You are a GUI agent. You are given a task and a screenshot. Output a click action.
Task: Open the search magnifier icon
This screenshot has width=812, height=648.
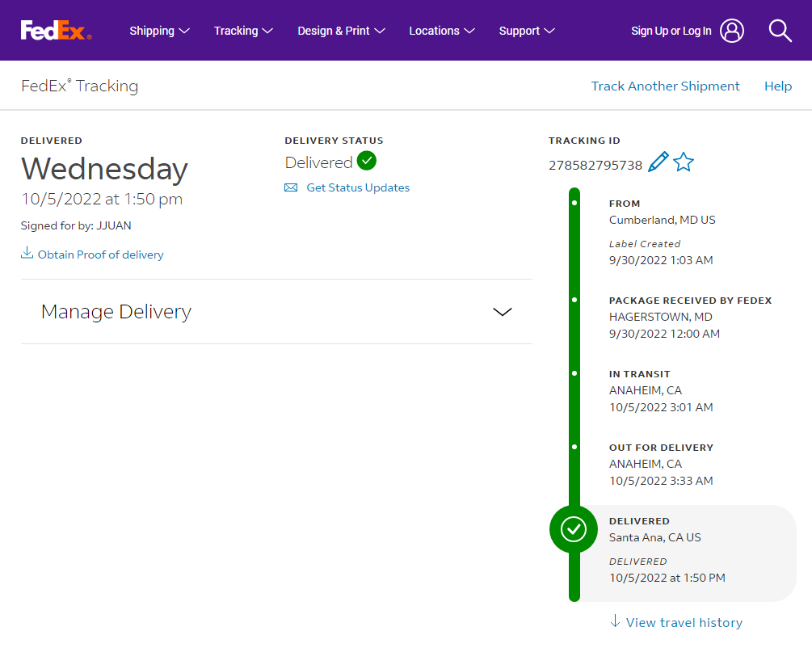tap(780, 31)
